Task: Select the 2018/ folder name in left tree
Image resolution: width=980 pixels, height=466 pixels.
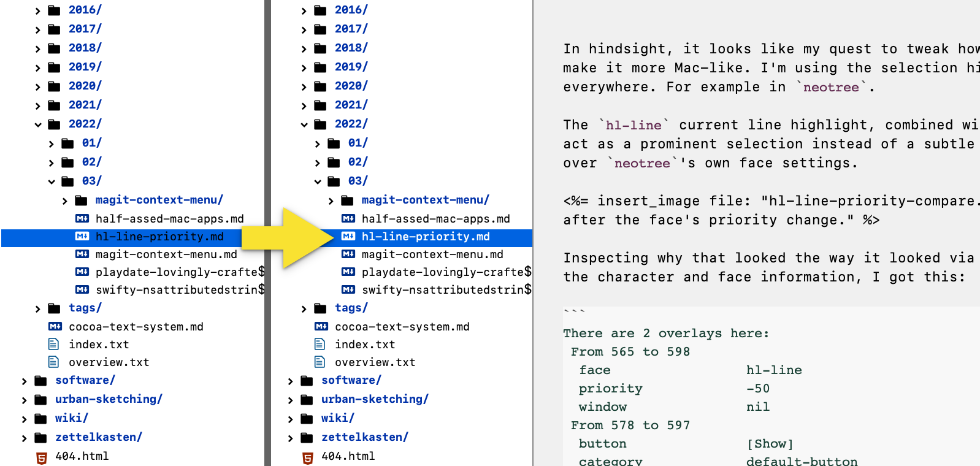Action: pos(85,48)
